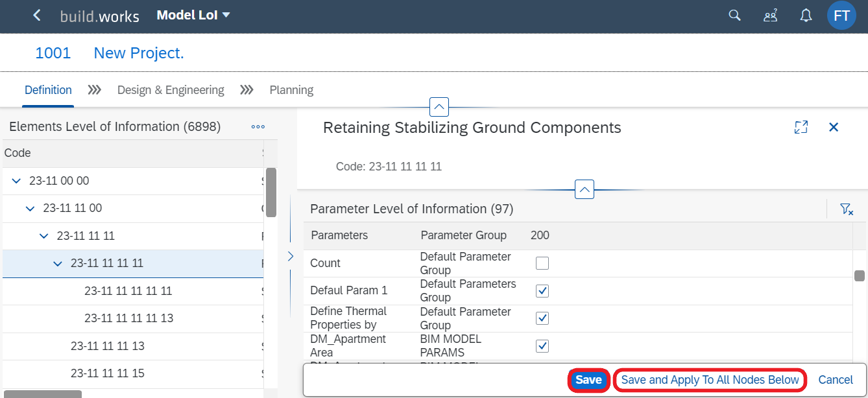Close the Retaining Stabilizing Ground Components panel

tap(834, 127)
